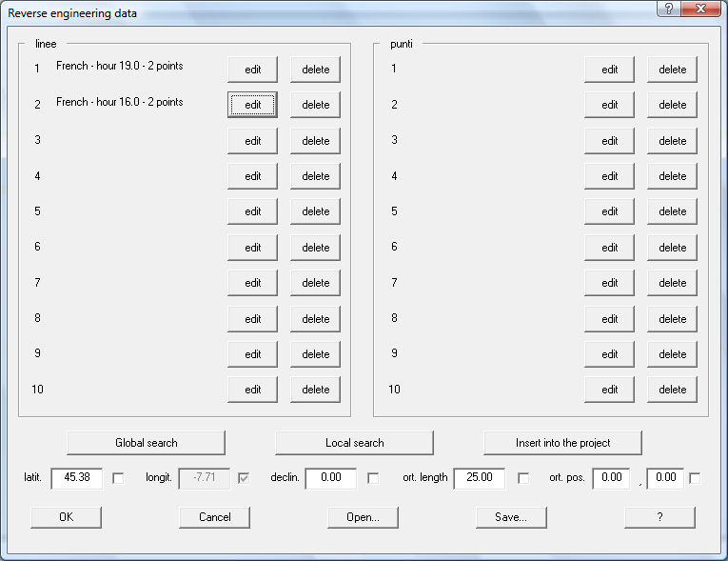Viewport: 728px width, 561px height.
Task: Toggle the checked longit. checkbox
Action: click(243, 478)
